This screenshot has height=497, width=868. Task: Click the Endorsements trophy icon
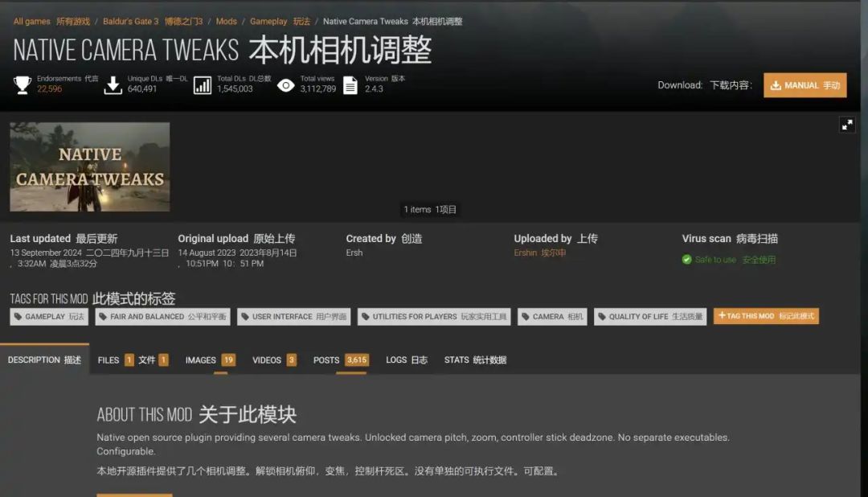(x=23, y=84)
